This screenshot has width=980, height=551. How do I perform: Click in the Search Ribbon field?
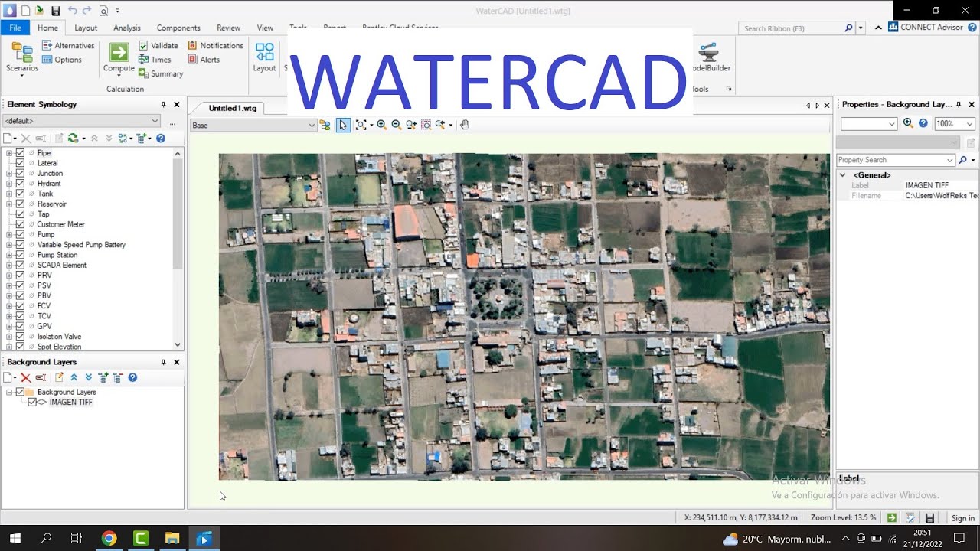pos(792,28)
